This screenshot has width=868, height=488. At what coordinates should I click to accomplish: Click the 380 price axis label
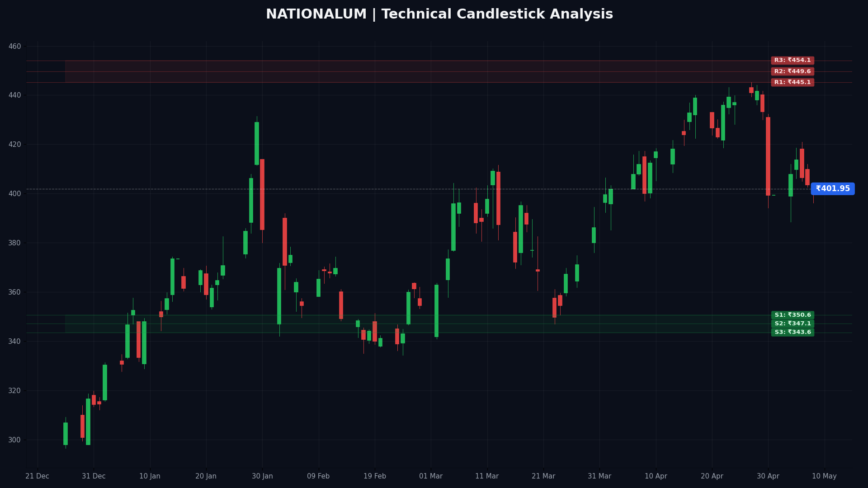[14, 243]
